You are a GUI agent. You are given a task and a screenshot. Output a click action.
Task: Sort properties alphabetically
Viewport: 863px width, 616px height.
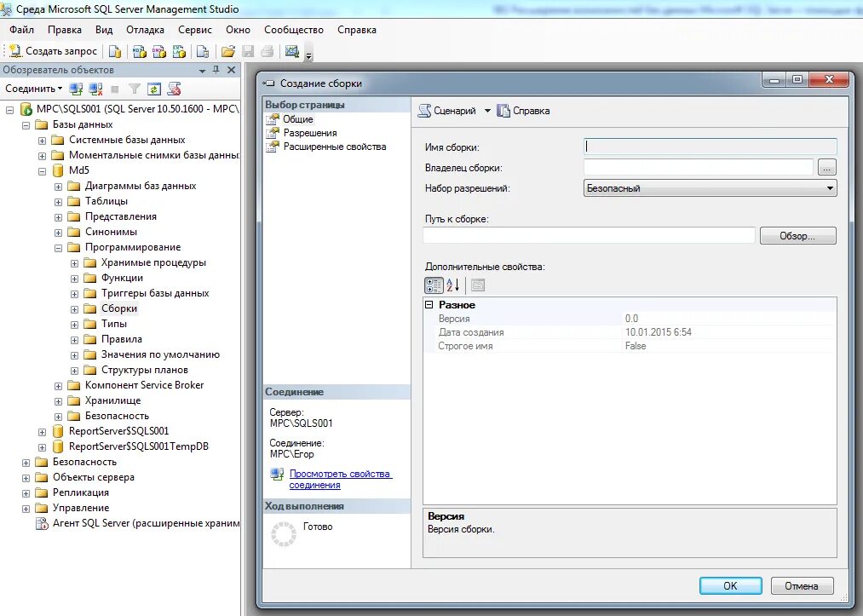453,285
